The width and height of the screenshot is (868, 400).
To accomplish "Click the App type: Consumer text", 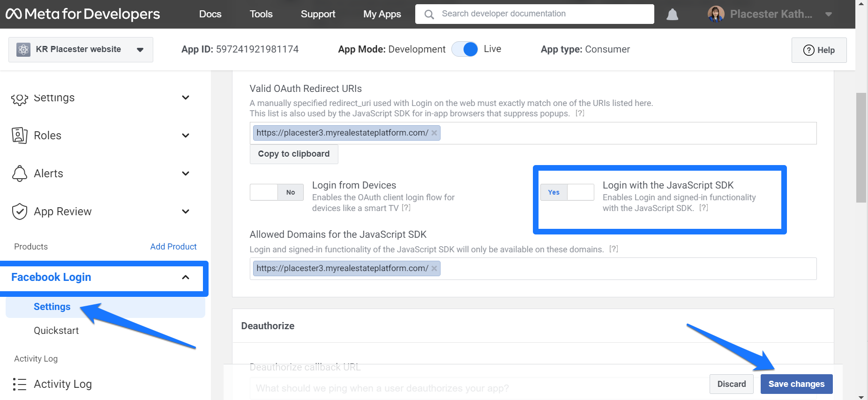I will (585, 49).
